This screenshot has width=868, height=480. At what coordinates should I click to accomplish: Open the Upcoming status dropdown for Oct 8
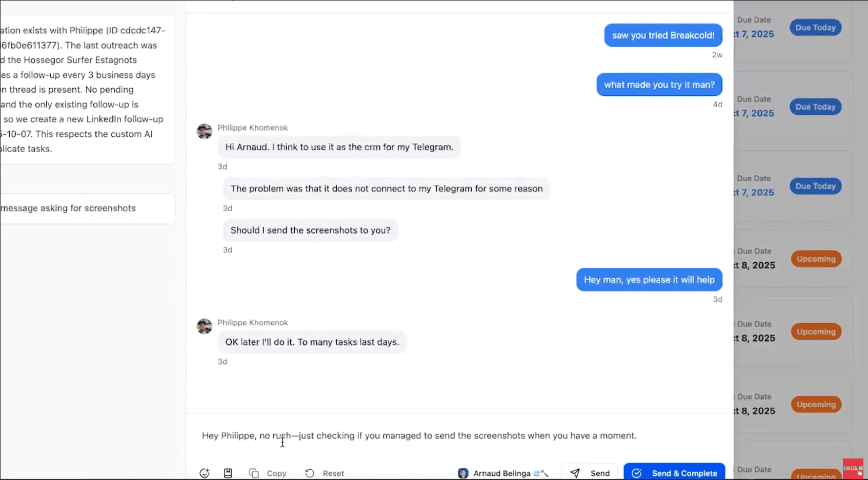pyautogui.click(x=816, y=259)
